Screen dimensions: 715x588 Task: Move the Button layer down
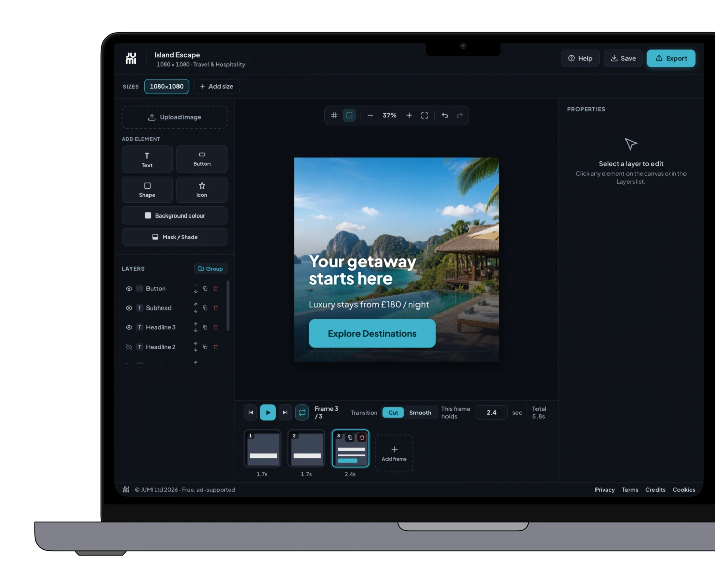click(196, 291)
